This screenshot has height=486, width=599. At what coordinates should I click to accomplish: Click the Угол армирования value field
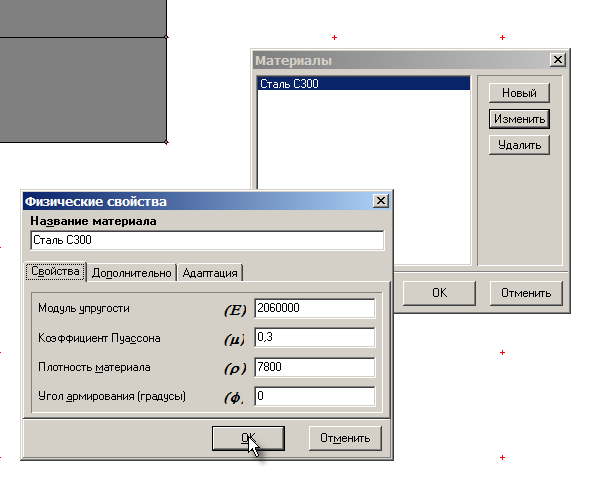click(314, 396)
